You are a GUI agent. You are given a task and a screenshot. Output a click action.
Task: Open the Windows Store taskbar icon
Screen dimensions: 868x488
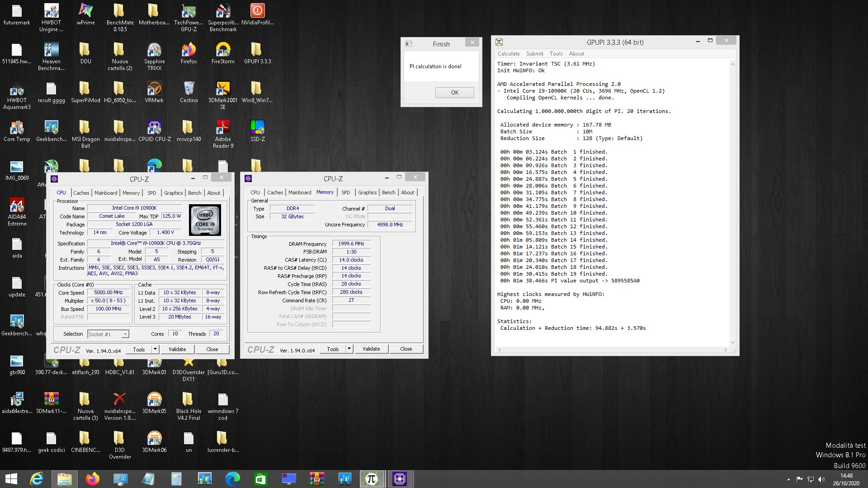pyautogui.click(x=261, y=479)
